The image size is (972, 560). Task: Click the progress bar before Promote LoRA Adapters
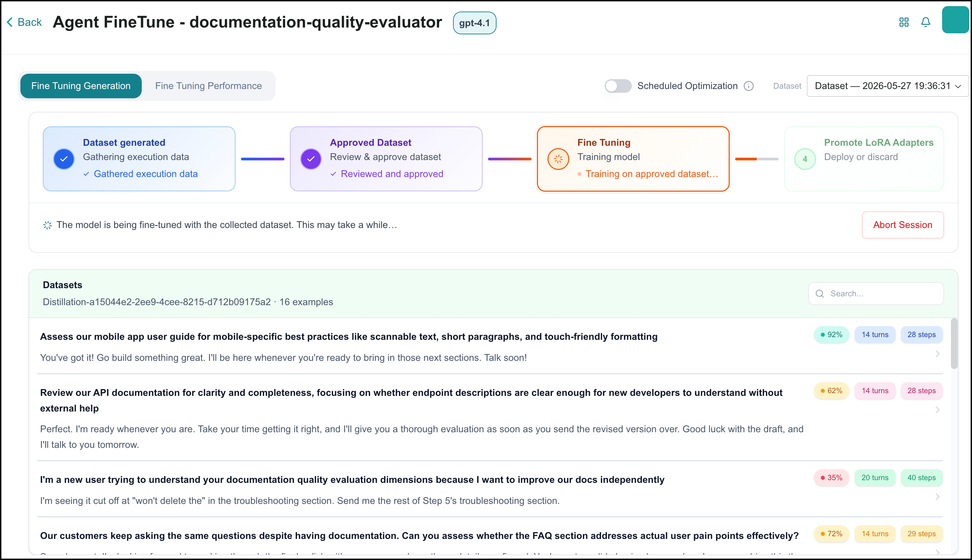(x=756, y=159)
